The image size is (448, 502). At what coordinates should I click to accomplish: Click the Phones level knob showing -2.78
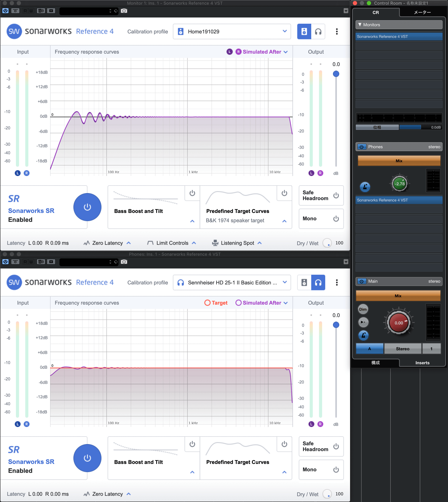[399, 184]
